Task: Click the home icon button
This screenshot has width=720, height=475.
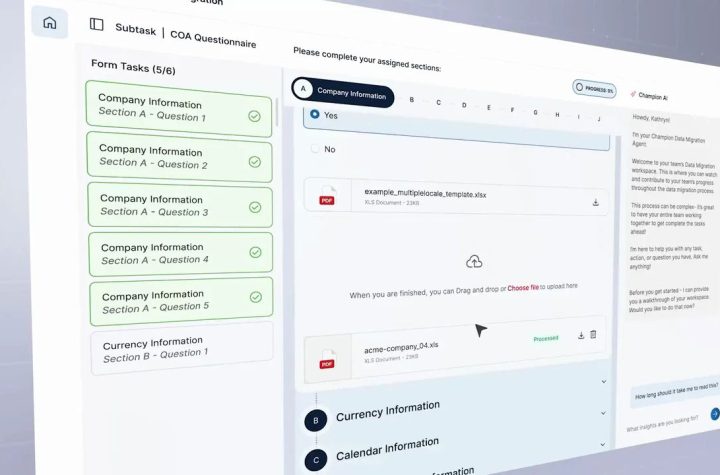Action: [x=49, y=23]
